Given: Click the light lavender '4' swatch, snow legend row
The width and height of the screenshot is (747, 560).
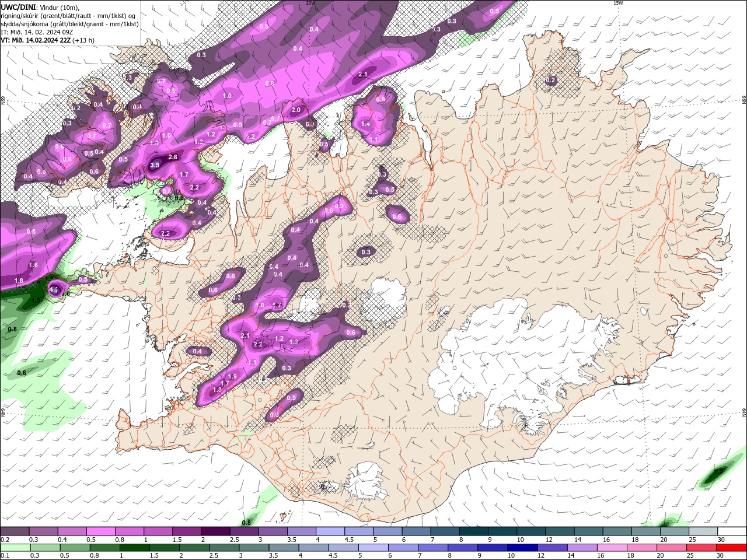Looking at the screenshot, I should tap(330, 531).
